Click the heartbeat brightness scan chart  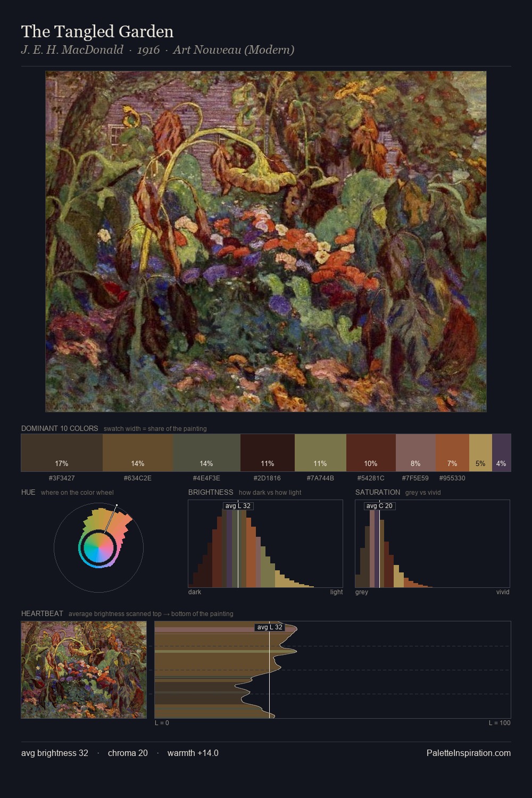(x=332, y=670)
